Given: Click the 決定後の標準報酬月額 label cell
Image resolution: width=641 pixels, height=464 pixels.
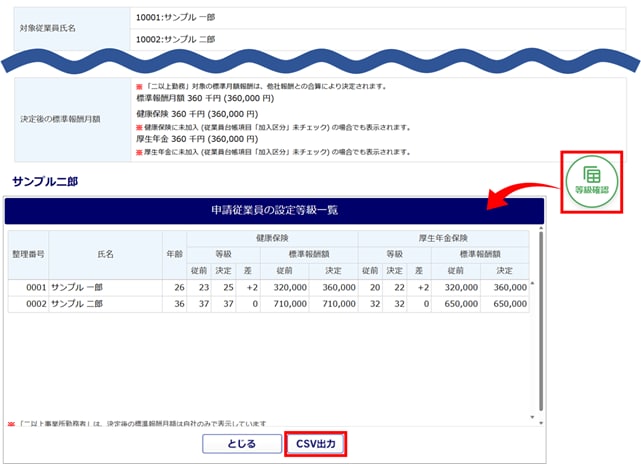Looking at the screenshot, I should pyautogui.click(x=73, y=119).
